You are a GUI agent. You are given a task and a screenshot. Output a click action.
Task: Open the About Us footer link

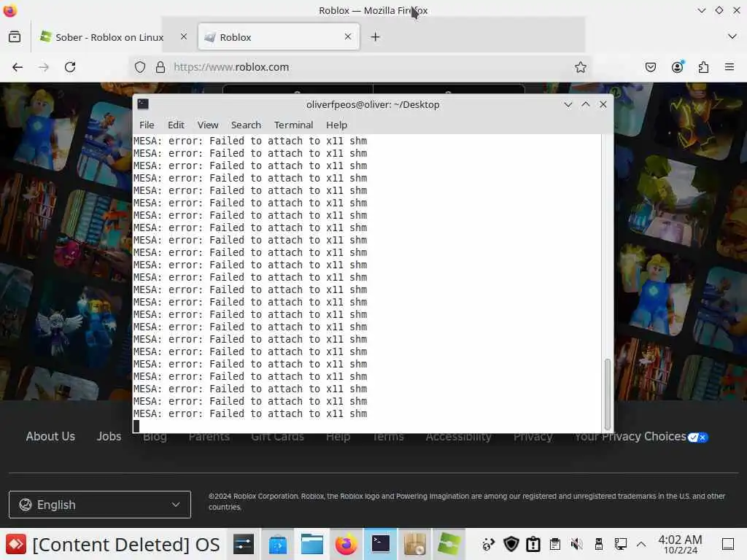pos(50,436)
